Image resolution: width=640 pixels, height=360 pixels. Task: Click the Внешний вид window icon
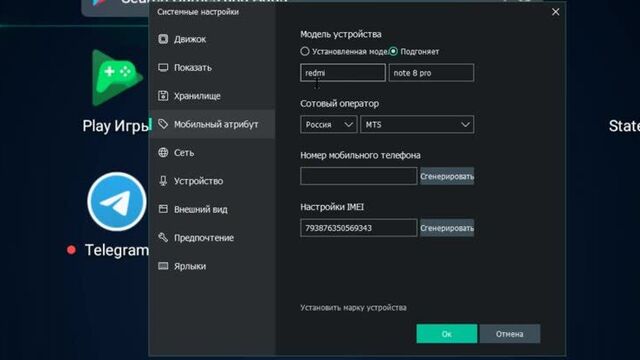click(163, 209)
